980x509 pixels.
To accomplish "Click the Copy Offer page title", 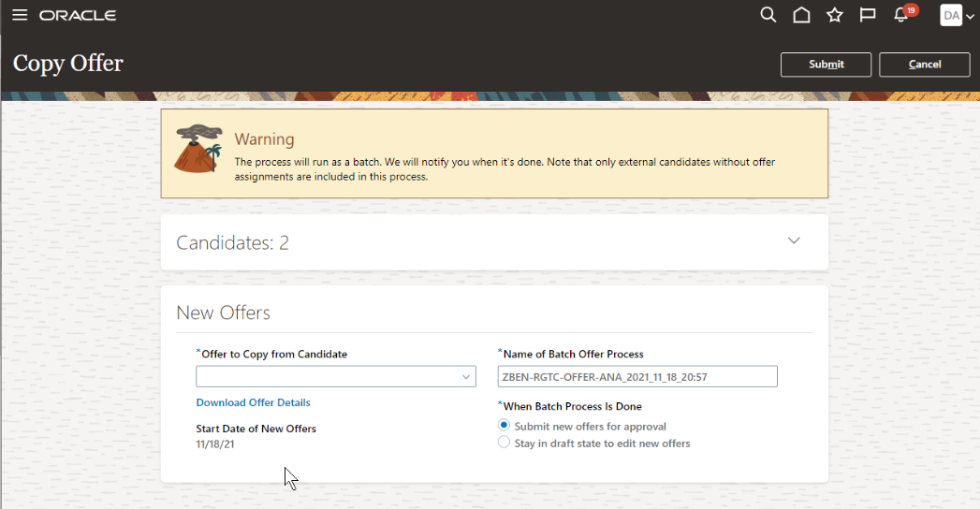I will pos(68,64).
